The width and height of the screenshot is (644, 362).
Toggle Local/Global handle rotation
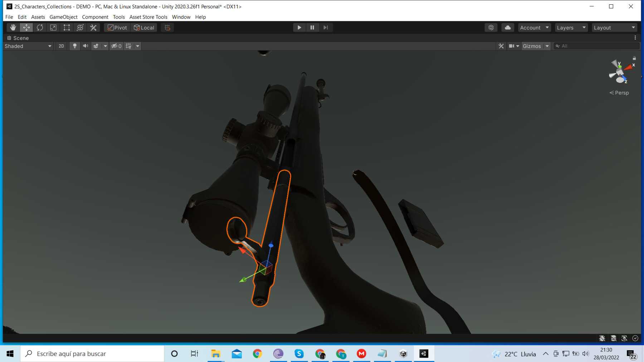tap(144, 28)
